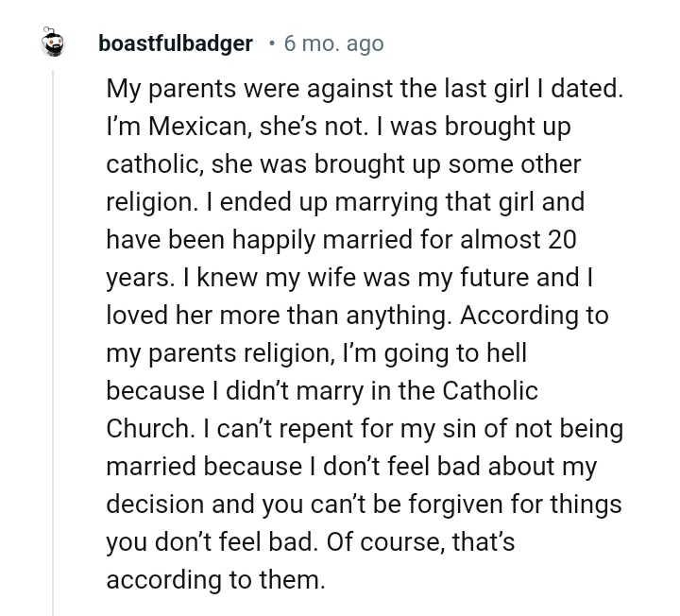
Task: Click the "6 mo. ago" comment timestamp
Action: 333,43
